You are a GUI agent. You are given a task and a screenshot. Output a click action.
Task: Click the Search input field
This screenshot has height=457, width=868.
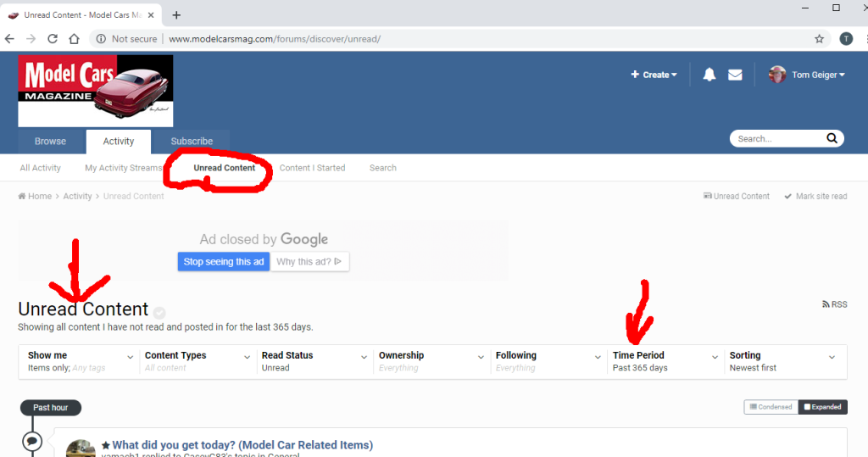(776, 139)
